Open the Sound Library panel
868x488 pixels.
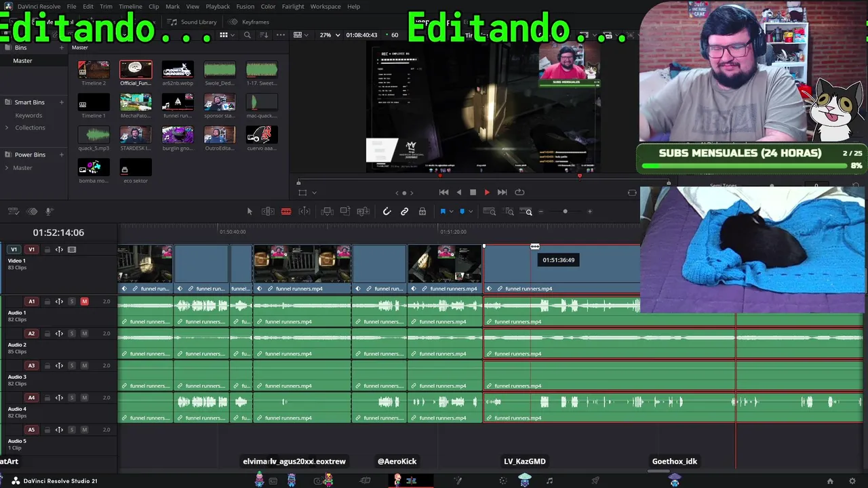[x=193, y=22]
